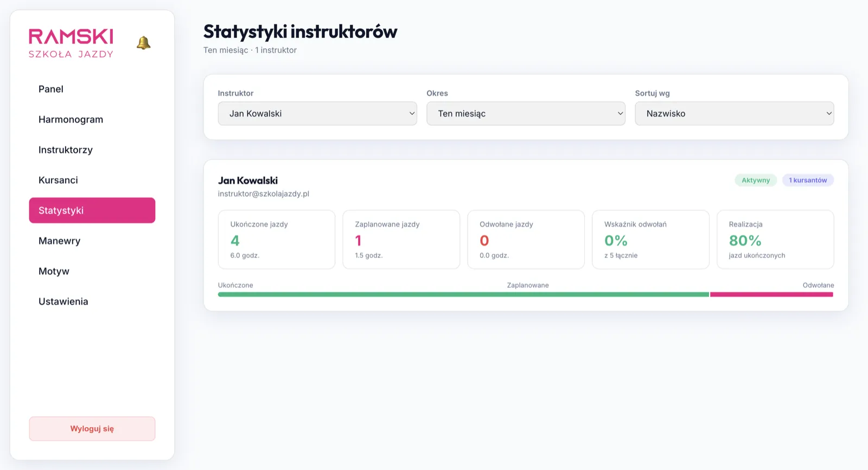Open the Instruktorzy section
Viewport: 868px width, 470px height.
pyautogui.click(x=92, y=150)
